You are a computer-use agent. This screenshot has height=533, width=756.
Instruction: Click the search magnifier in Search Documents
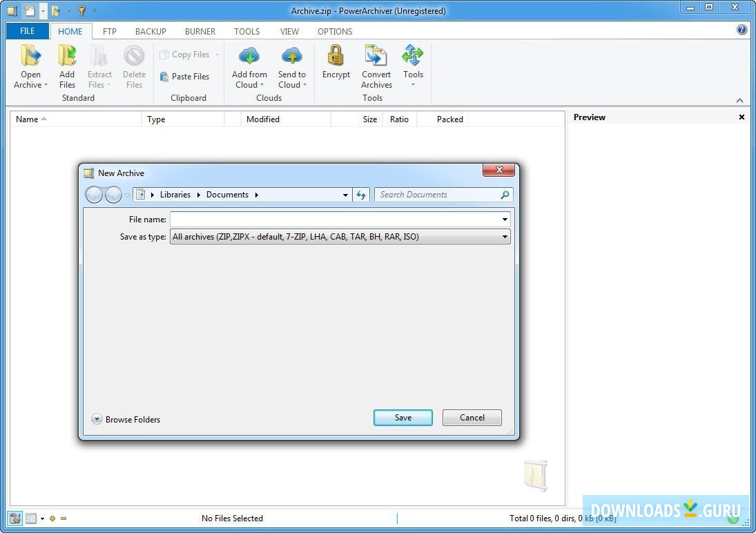click(x=504, y=195)
